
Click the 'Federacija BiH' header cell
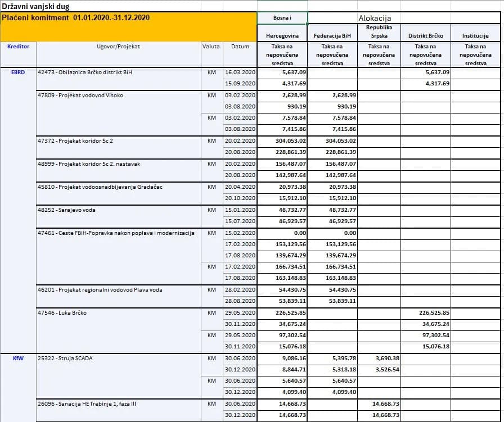point(332,33)
